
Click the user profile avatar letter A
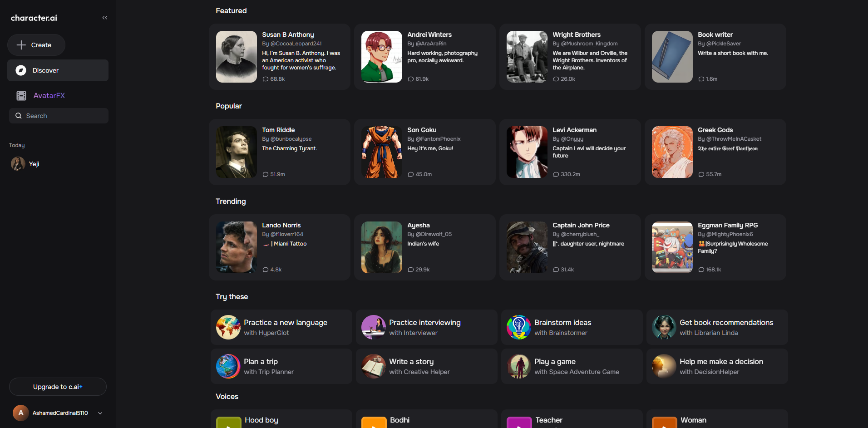coord(20,413)
